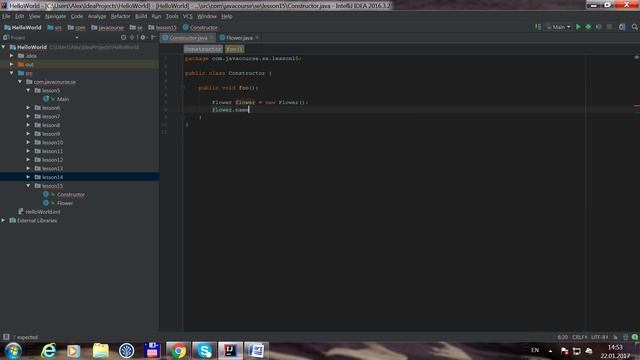Screen dimensions: 640x360
Task: Click the flower.name code line in editor
Action: (x=231, y=109)
